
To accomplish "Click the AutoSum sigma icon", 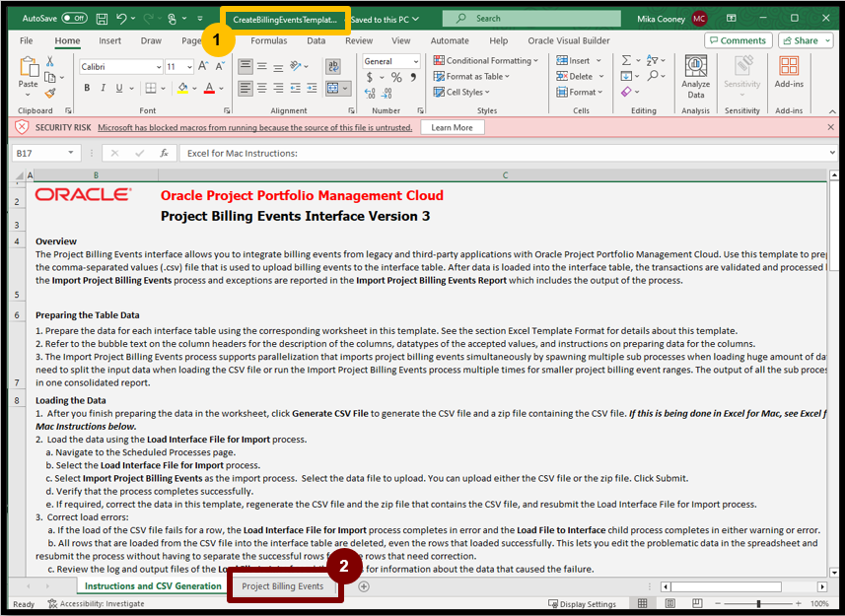I will click(626, 60).
